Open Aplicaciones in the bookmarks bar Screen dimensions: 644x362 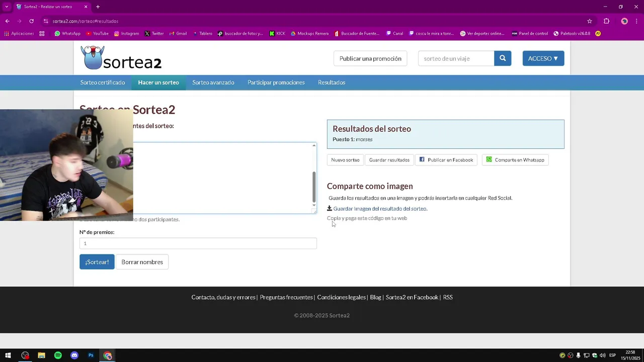(x=19, y=34)
